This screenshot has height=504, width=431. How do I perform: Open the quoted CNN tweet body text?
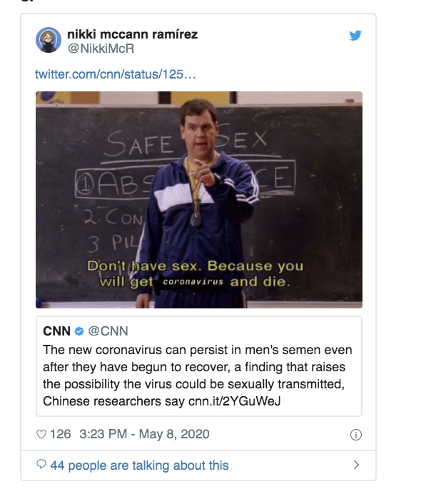point(198,375)
